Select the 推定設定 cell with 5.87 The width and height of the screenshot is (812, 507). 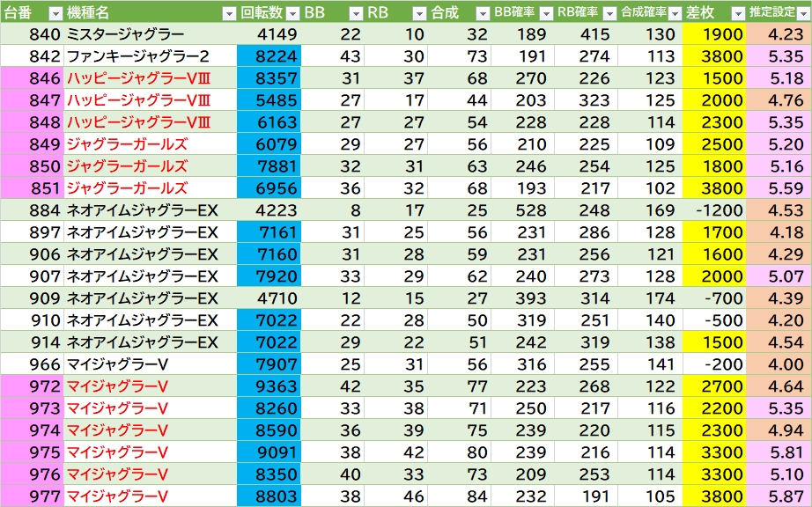(x=779, y=496)
